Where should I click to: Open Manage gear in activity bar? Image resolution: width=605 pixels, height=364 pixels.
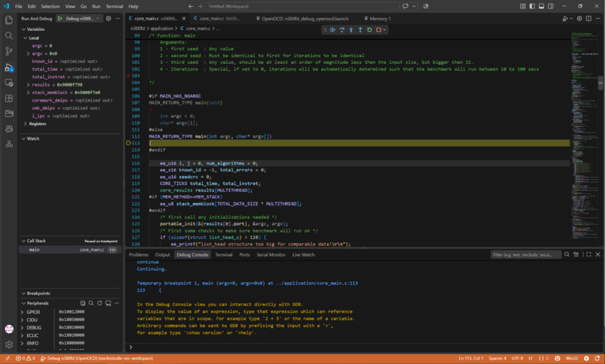pos(9,344)
